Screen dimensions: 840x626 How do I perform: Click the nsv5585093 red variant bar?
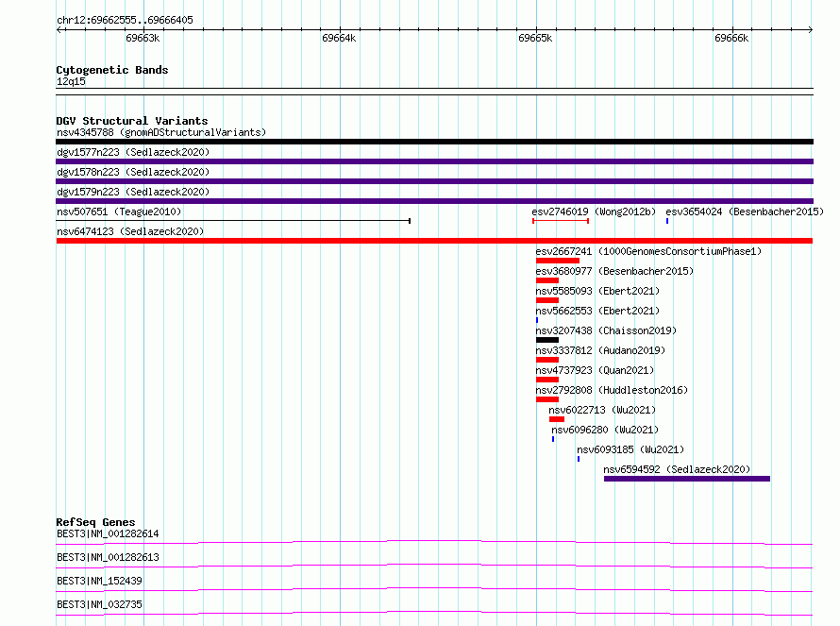(547, 300)
